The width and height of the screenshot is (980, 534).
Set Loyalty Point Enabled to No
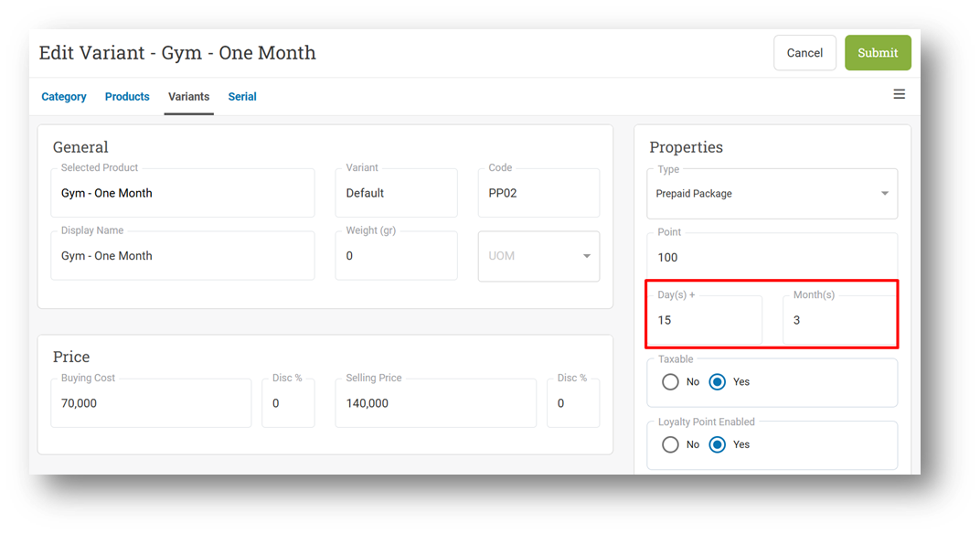pyautogui.click(x=670, y=444)
